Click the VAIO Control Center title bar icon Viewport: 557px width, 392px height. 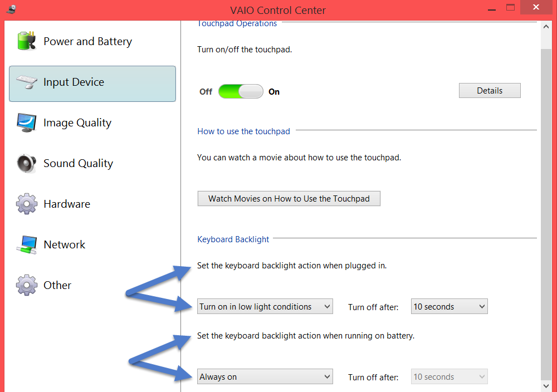(x=11, y=9)
